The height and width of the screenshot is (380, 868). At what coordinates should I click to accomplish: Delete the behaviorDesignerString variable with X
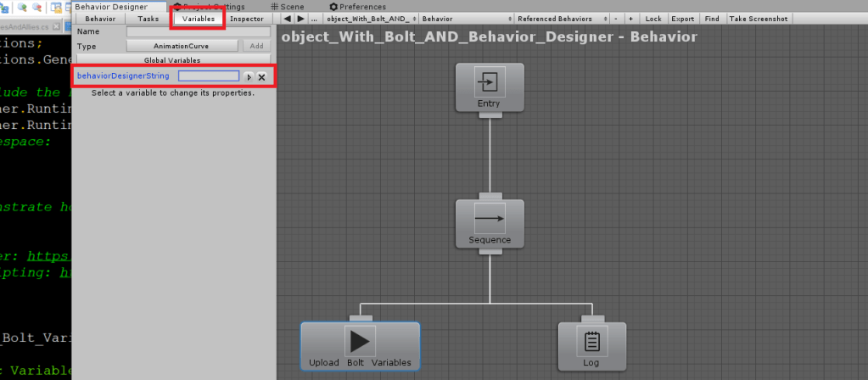(x=261, y=76)
